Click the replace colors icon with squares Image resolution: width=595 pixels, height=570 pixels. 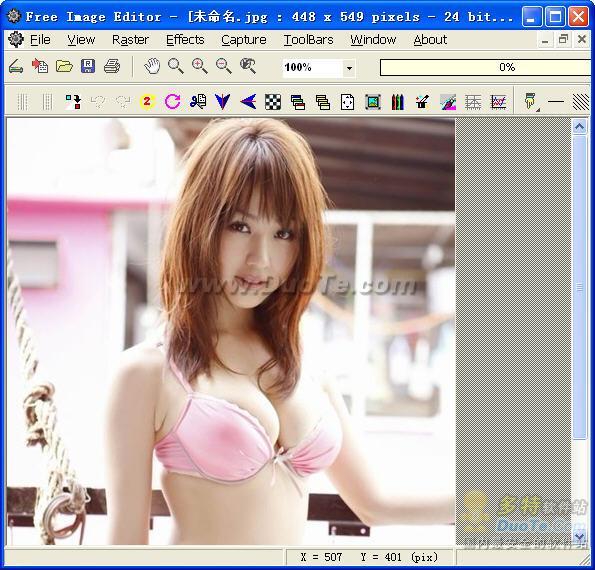[73, 102]
